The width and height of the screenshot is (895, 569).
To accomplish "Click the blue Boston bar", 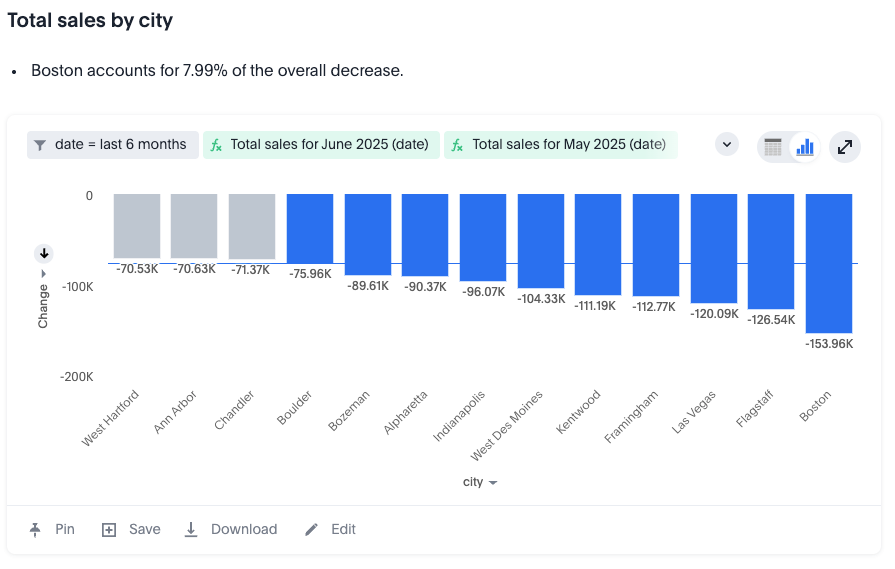I will [829, 263].
